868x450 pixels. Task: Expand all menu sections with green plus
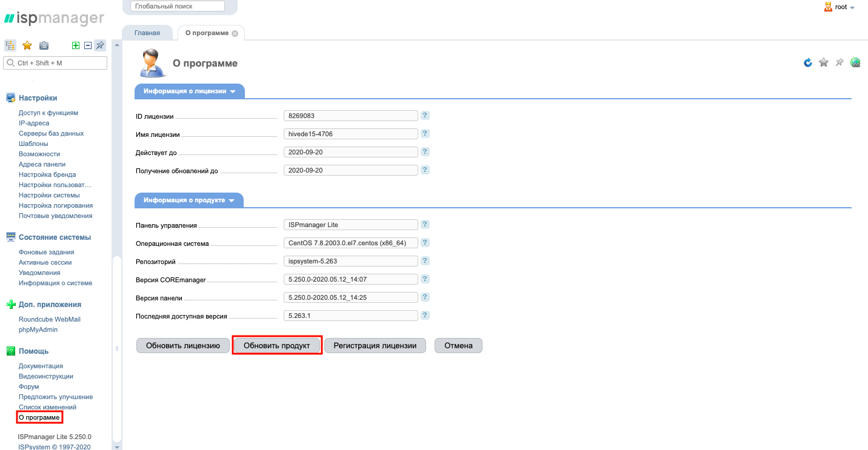(76, 45)
